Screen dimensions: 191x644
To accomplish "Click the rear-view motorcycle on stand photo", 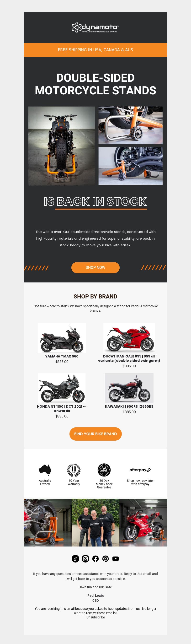I will coord(62,146).
